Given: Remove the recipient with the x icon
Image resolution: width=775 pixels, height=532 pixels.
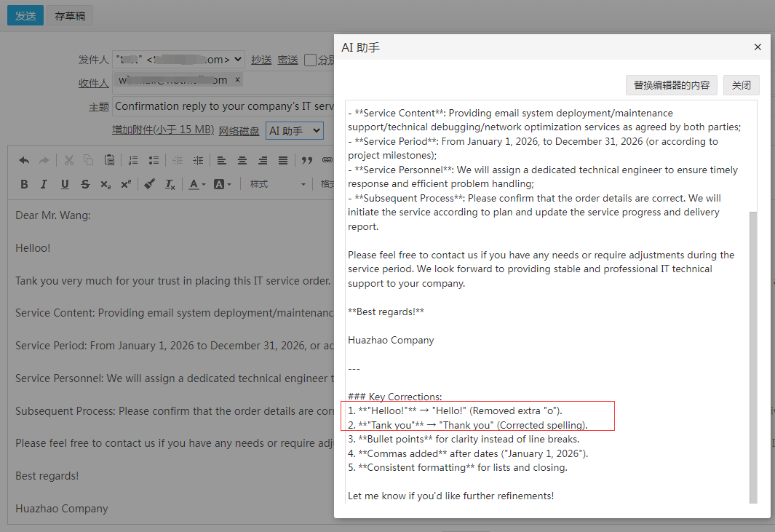Looking at the screenshot, I should pos(237,80).
